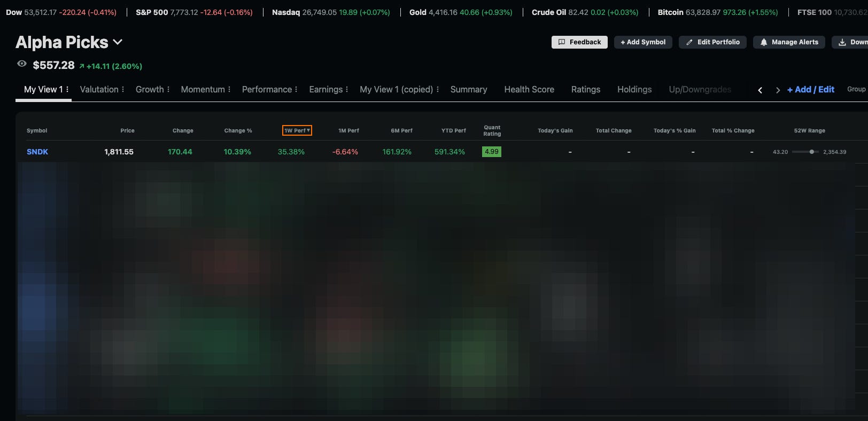The image size is (868, 421).
Task: Sort table by Today's % Gain column
Action: pos(675,130)
